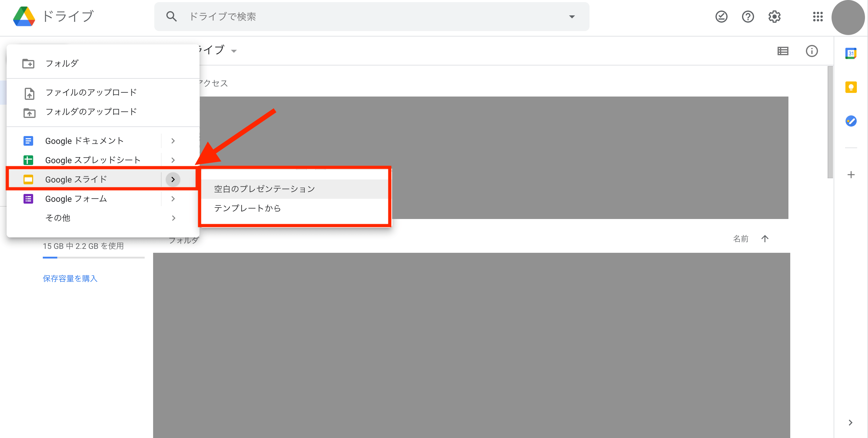The width and height of the screenshot is (868, 438).
Task: Open the My Drive title dropdown arrow
Action: [x=234, y=51]
